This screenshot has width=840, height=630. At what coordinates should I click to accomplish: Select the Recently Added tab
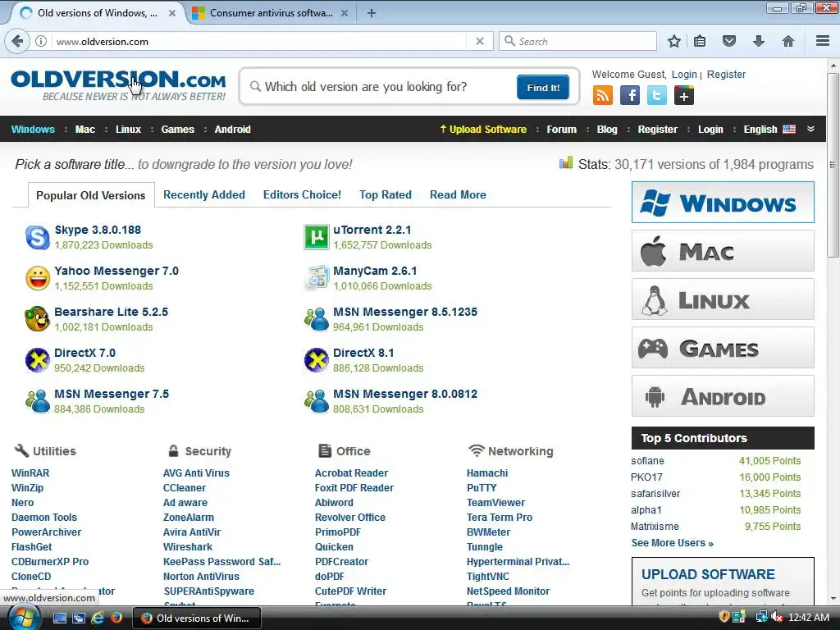(204, 195)
